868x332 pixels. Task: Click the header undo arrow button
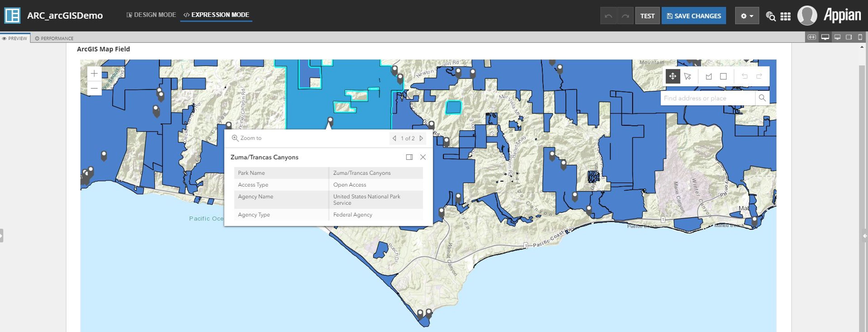(608, 16)
